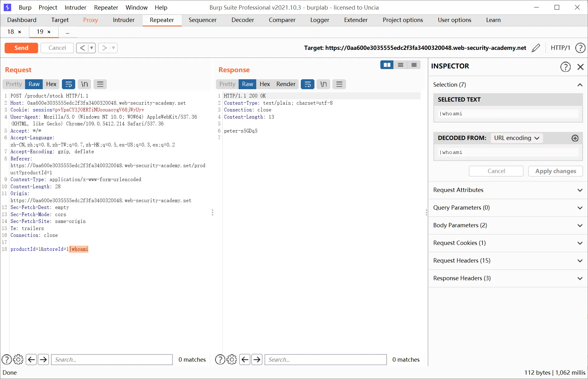Go back in request history

(82, 48)
